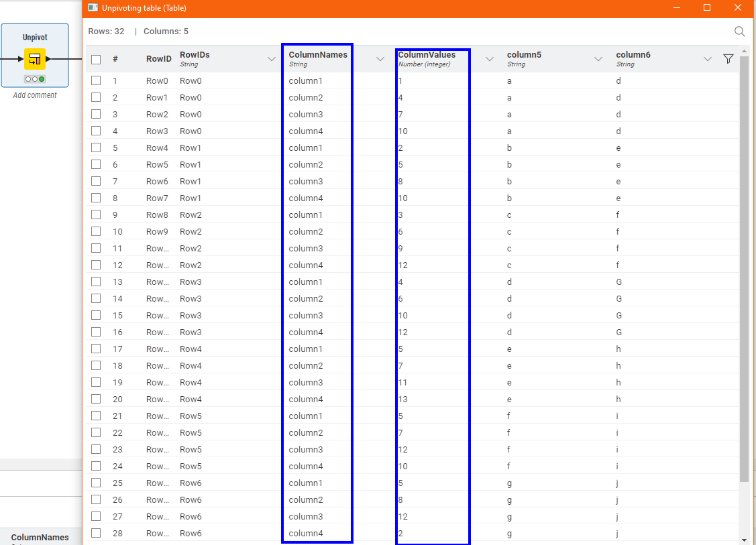Click the column5 header label
This screenshot has width=756, height=545.
click(524, 54)
